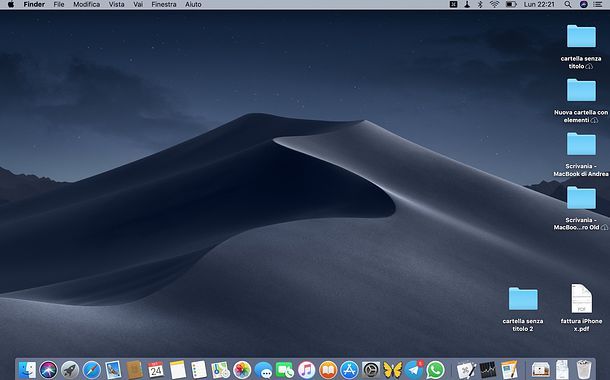Image resolution: width=610 pixels, height=380 pixels.
Task: Open Launchpad rocket icon
Action: (x=70, y=369)
